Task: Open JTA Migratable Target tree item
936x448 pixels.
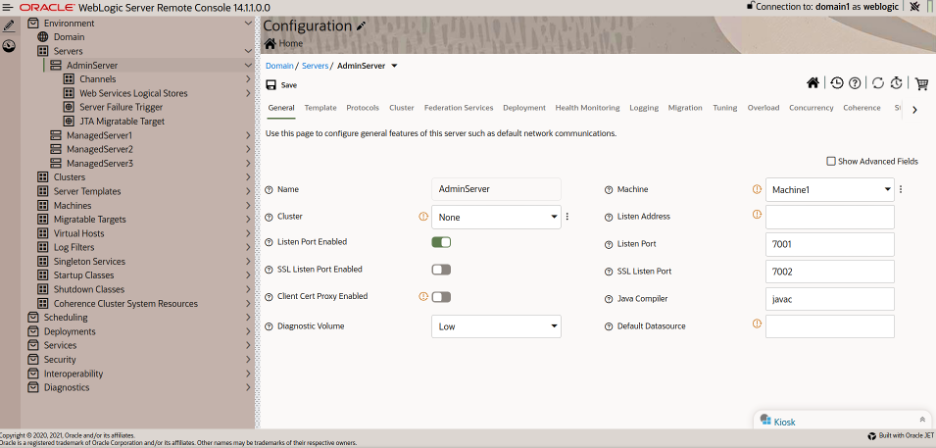Action: [122, 121]
